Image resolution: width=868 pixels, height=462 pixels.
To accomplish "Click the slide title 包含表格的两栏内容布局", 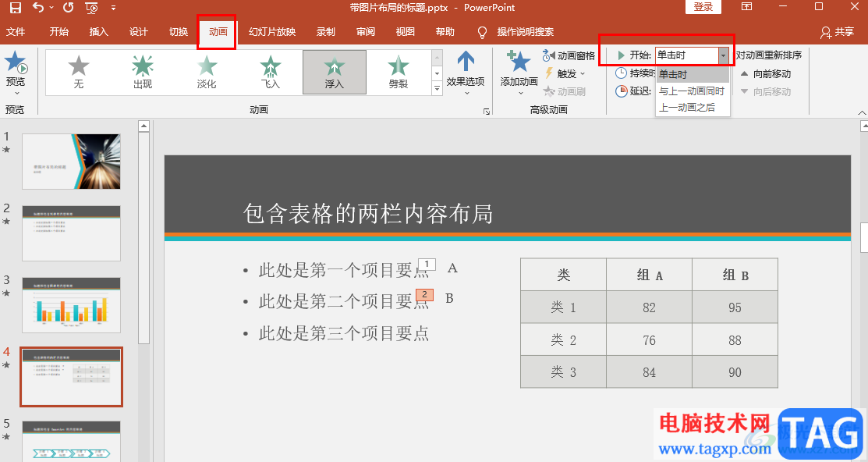I will point(368,213).
